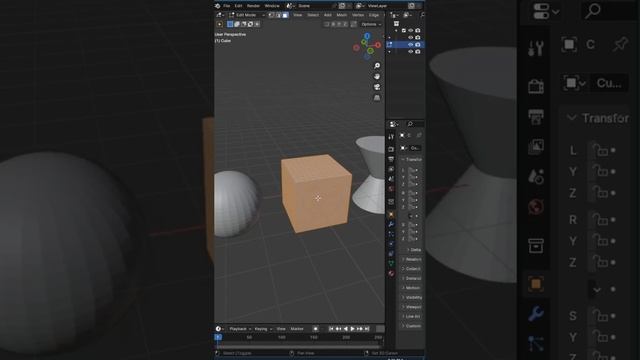640x360 pixels.
Task: Open the World properties tab
Action: (x=391, y=189)
